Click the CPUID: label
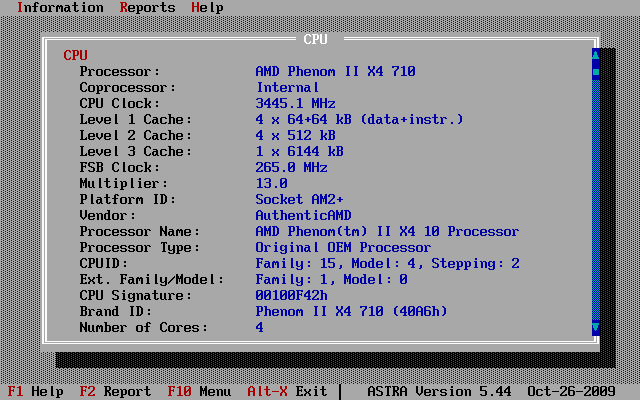This screenshot has height=400, width=640. click(x=104, y=263)
